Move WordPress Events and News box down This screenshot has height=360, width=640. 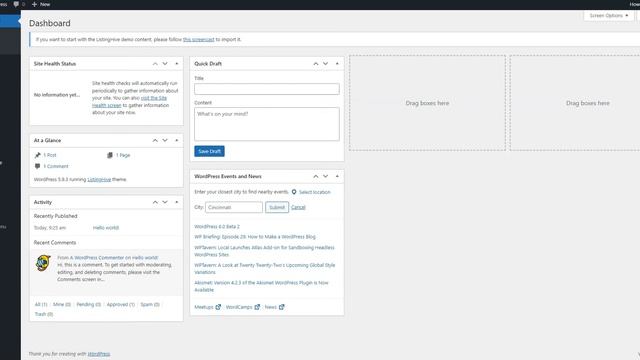(325, 176)
